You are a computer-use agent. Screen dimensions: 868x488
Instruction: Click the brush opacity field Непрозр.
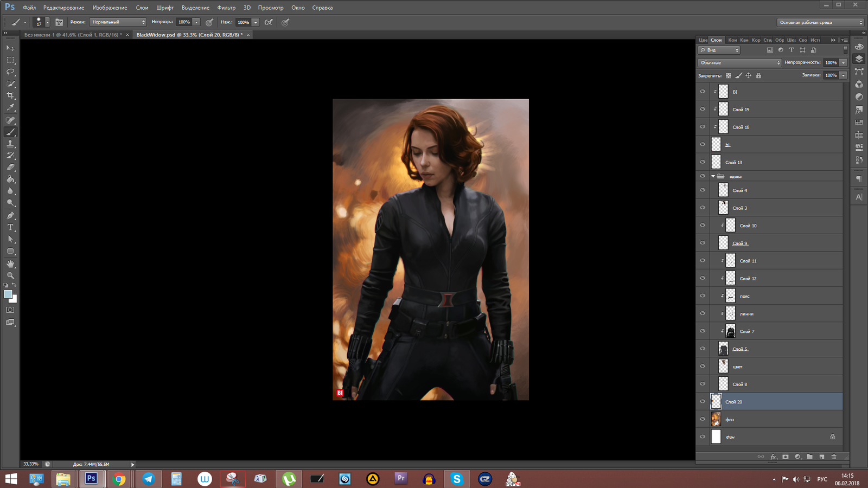click(184, 22)
